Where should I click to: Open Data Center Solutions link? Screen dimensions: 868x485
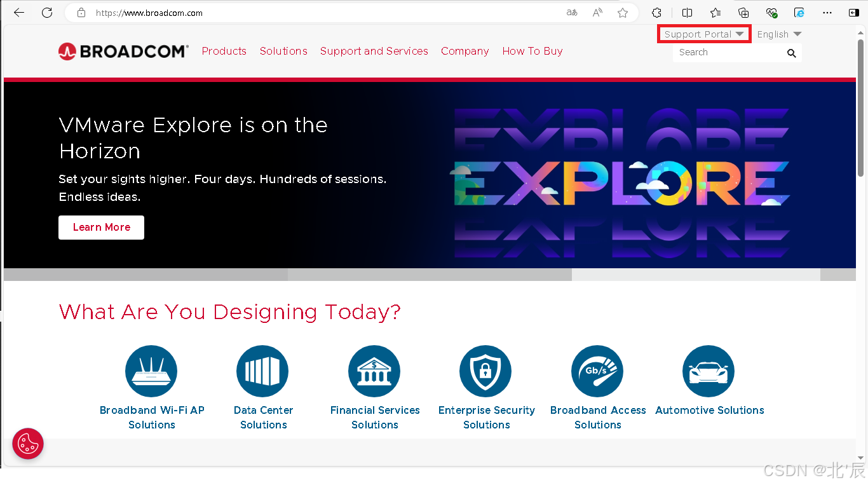(263, 418)
